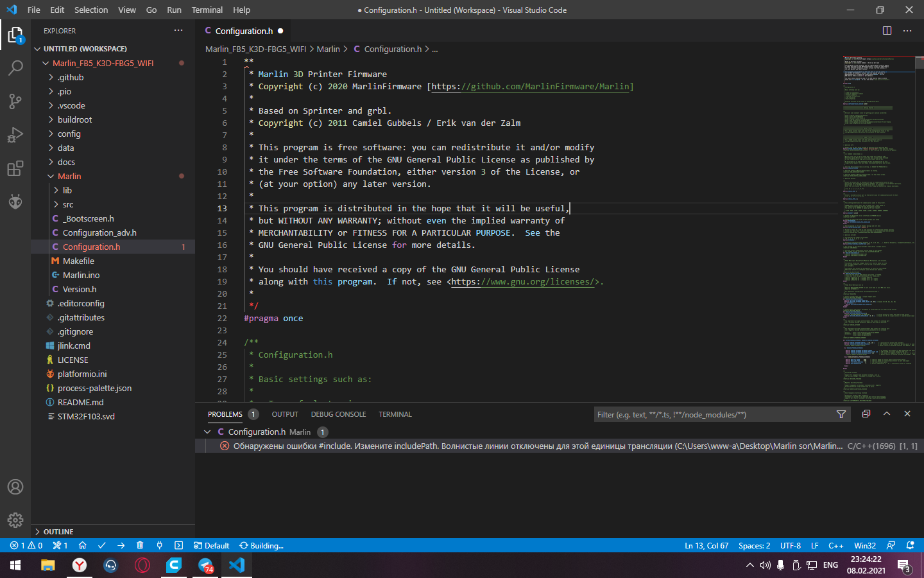
Task: Switch the Default PlatformIO environment
Action: pyautogui.click(x=212, y=545)
